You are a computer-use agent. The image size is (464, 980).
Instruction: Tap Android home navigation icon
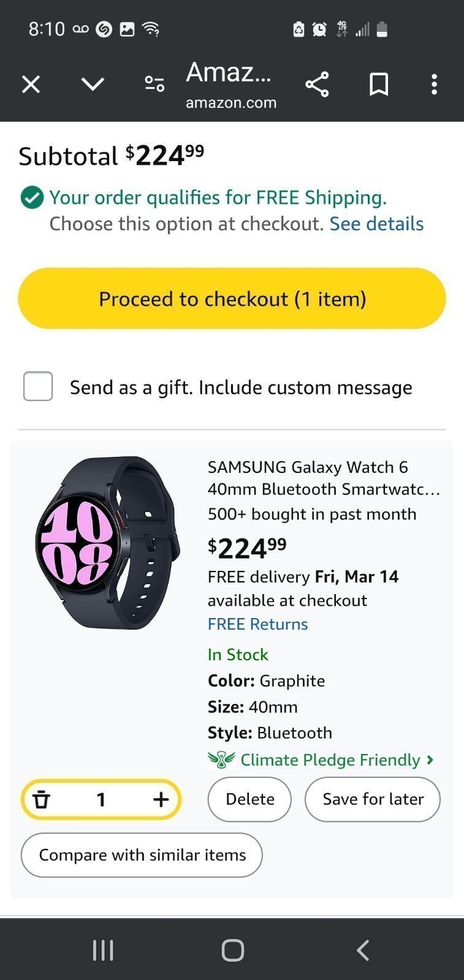click(232, 950)
